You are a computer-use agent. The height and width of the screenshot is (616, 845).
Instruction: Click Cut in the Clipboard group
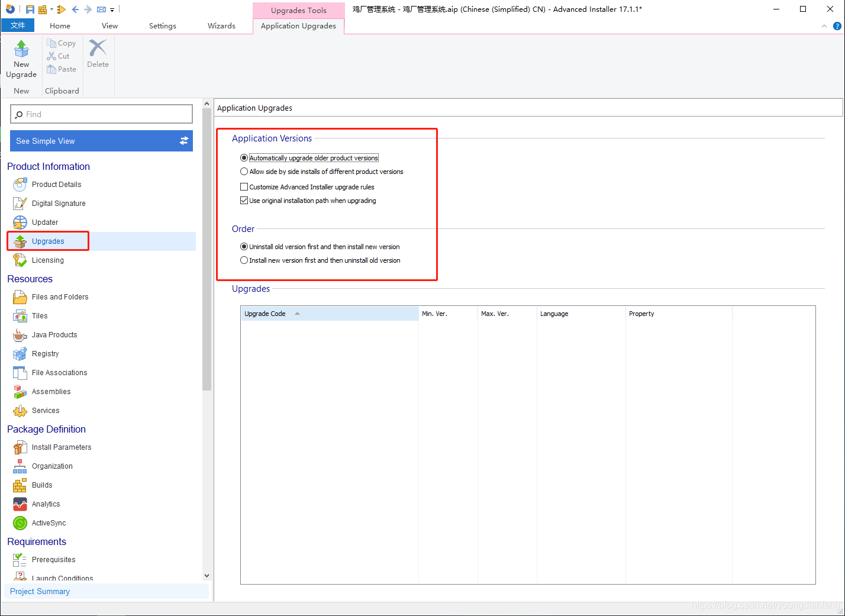coord(59,56)
